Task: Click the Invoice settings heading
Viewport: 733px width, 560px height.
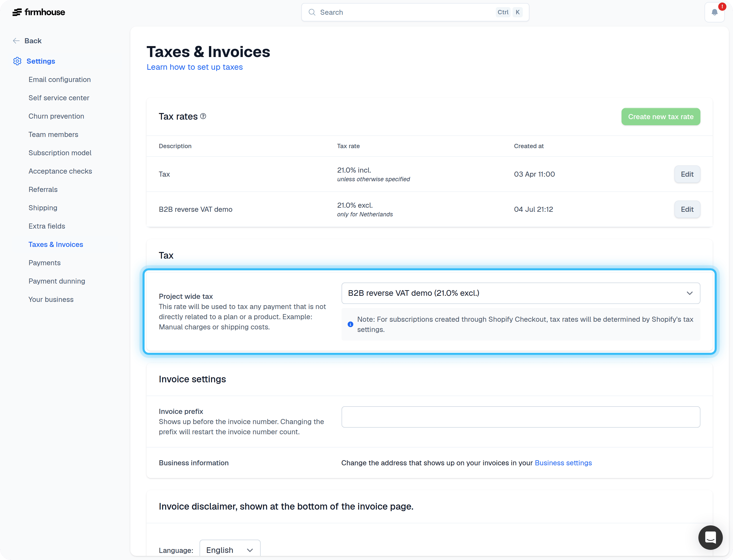Action: tap(192, 379)
